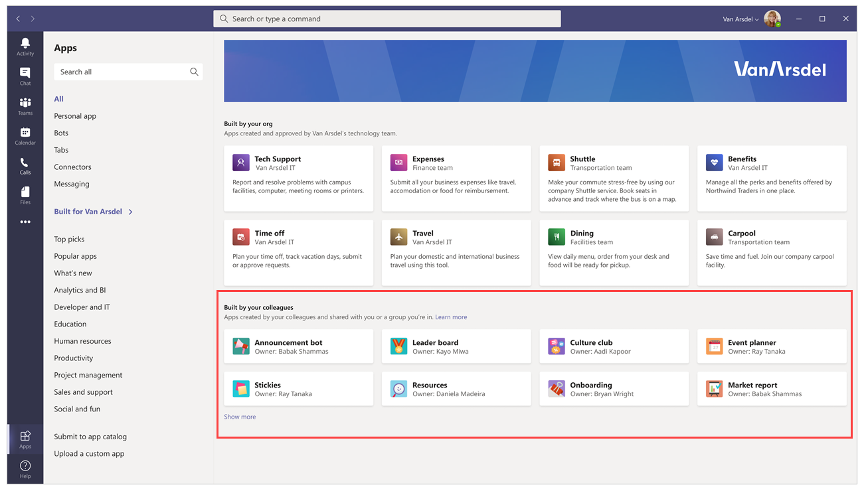The height and width of the screenshot is (495, 868).
Task: Select the Messaging category
Action: pyautogui.click(x=72, y=184)
